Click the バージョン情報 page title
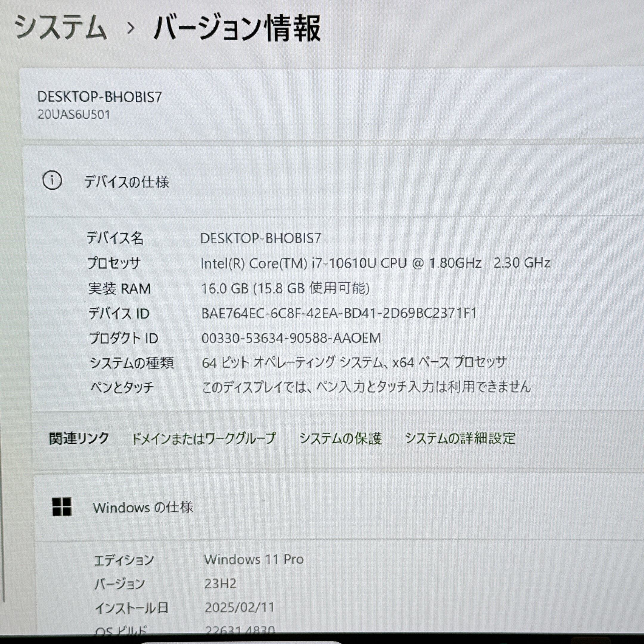Screen dimensions: 644x644 click(x=237, y=29)
